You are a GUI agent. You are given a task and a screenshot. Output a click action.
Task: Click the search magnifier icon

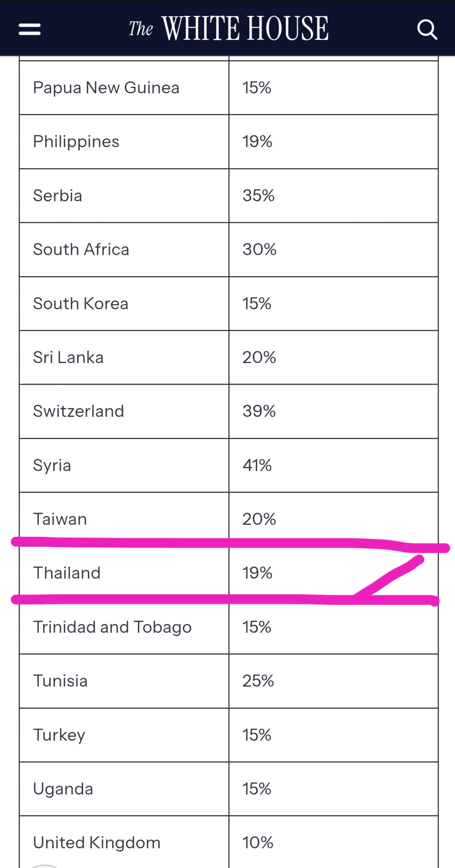click(x=427, y=29)
